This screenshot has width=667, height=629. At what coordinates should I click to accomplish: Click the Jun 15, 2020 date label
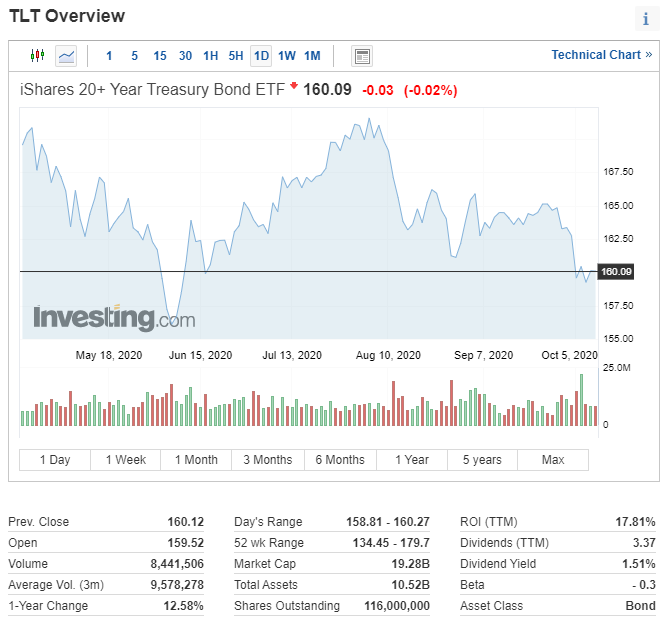pos(200,355)
